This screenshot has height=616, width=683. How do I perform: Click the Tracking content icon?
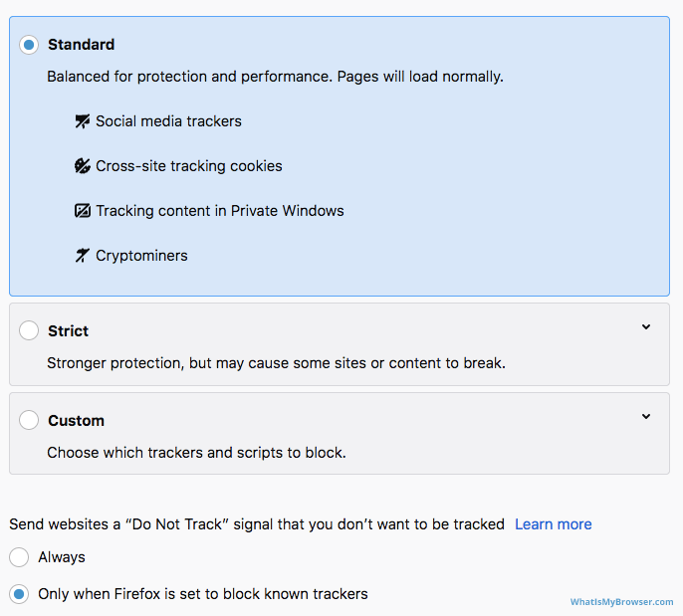click(83, 211)
